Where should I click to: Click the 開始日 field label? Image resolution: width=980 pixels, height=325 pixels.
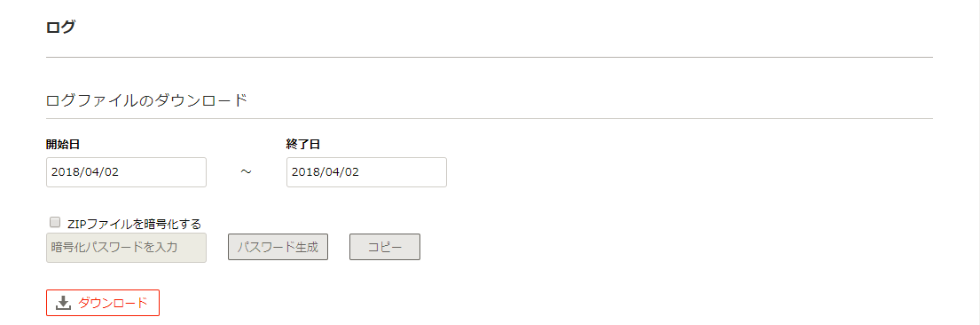(x=63, y=144)
